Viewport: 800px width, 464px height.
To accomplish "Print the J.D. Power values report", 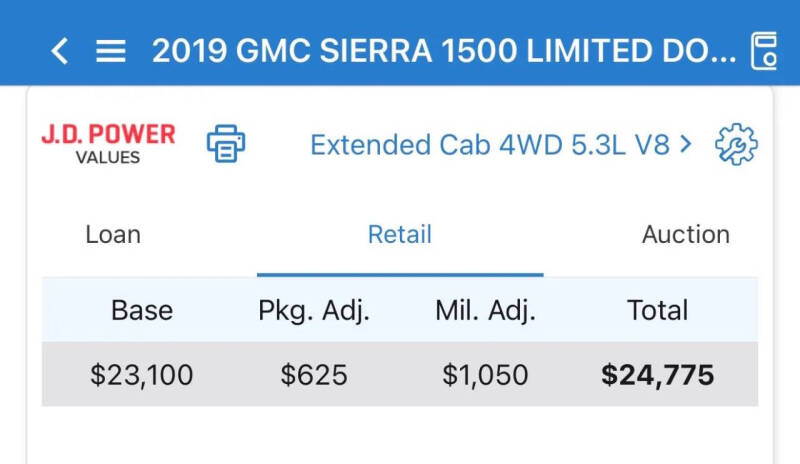I will tap(226, 143).
